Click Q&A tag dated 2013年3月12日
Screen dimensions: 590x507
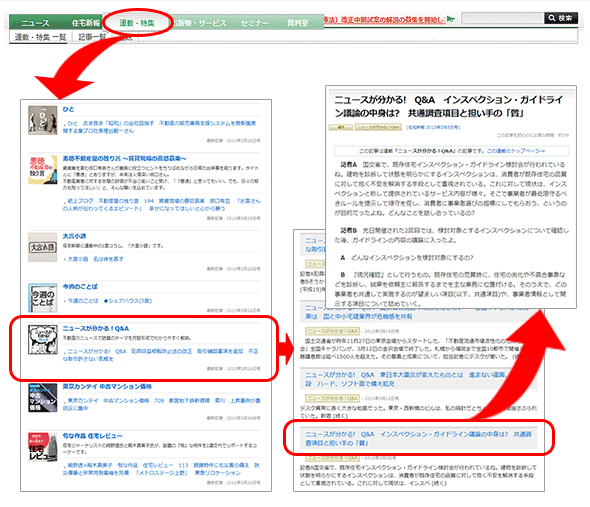[332, 398]
